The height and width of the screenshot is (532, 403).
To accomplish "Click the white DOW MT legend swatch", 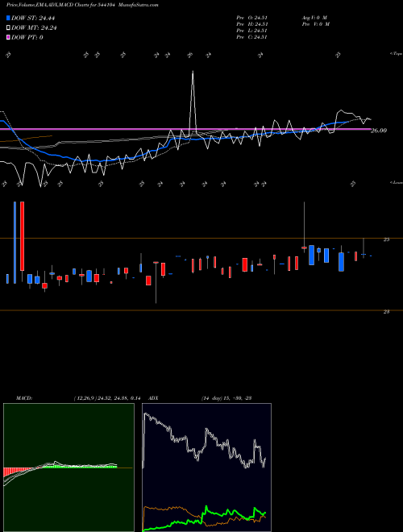I will click(x=9, y=28).
